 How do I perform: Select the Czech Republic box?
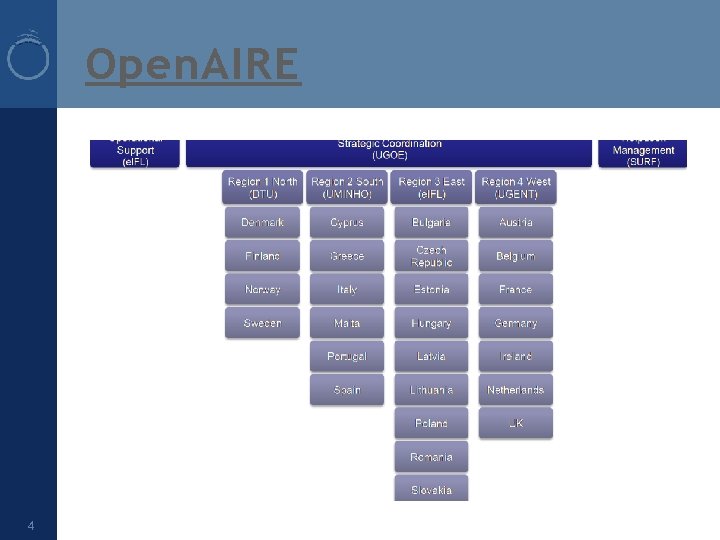(431, 256)
